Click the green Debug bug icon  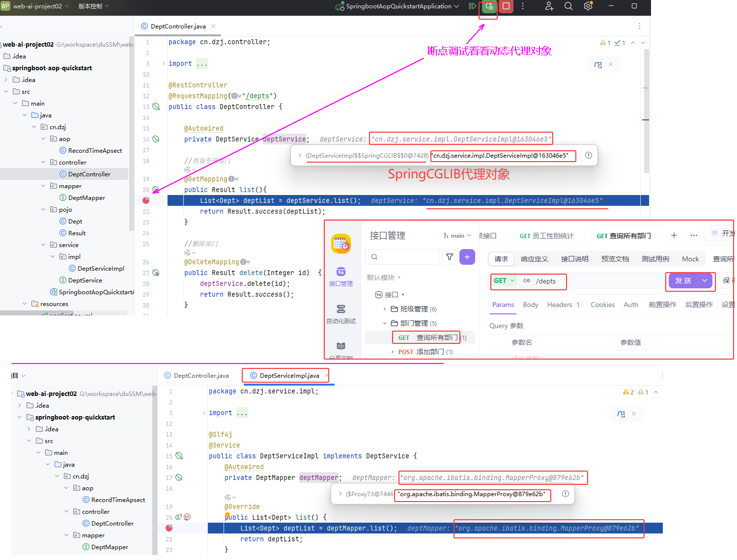(x=489, y=6)
